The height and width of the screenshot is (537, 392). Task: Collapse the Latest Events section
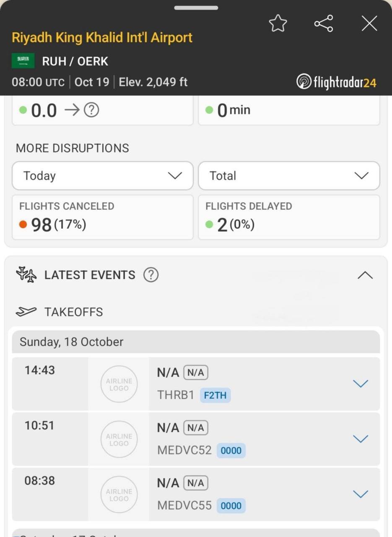[x=365, y=275]
